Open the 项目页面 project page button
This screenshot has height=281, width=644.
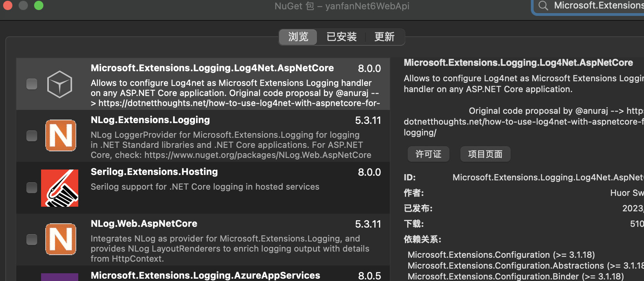[485, 154]
